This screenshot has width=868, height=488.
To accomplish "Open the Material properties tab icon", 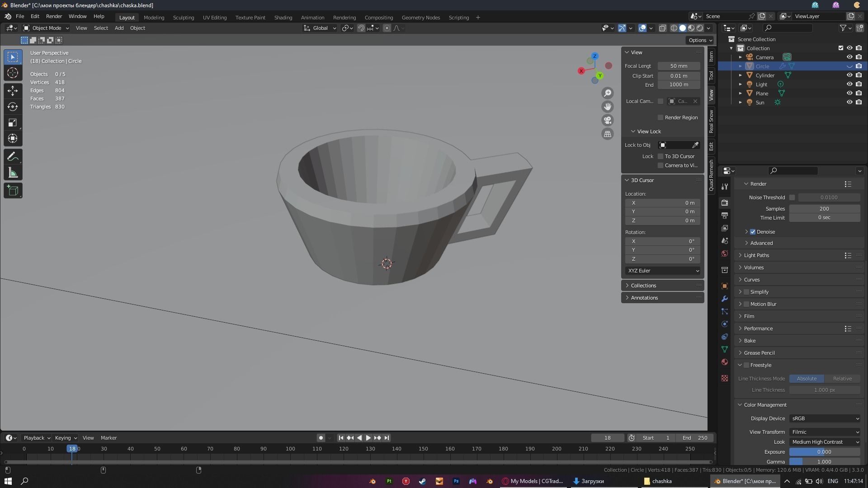I will coord(725,362).
